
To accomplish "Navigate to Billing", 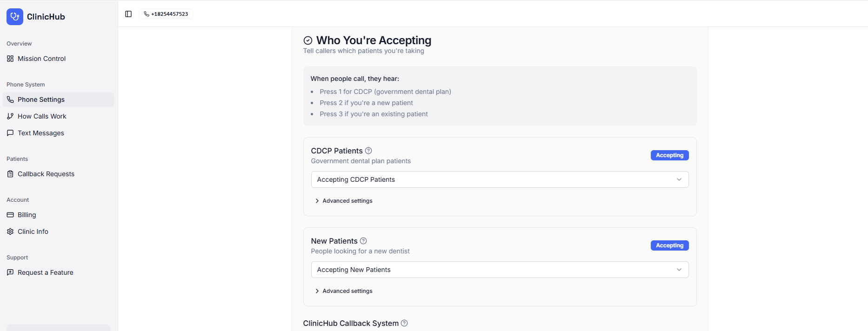I will point(27,215).
